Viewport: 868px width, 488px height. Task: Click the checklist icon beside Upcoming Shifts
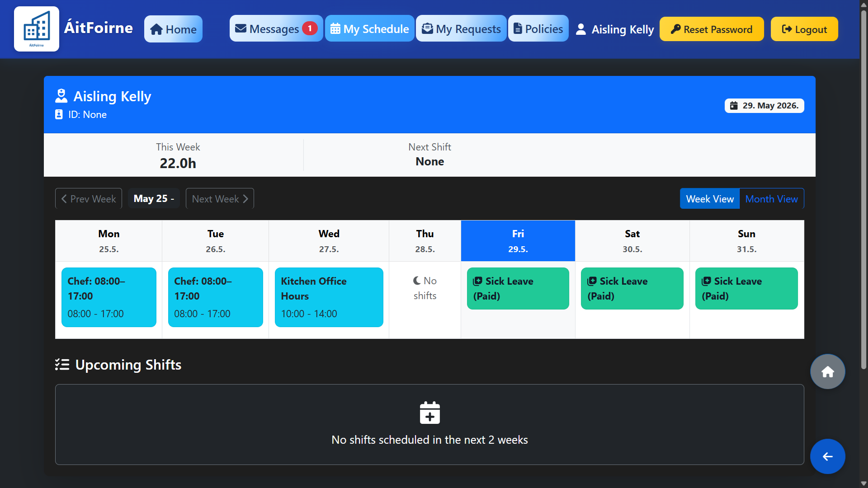coord(62,364)
